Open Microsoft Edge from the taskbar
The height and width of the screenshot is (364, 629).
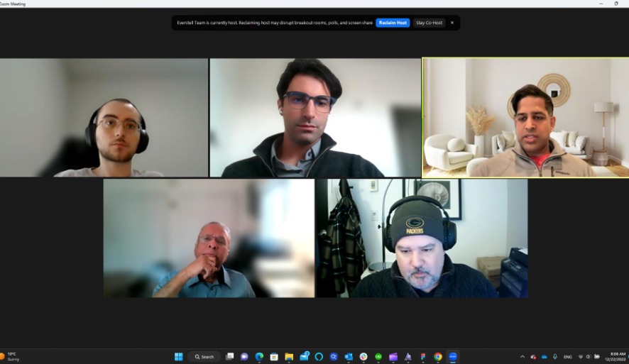click(x=259, y=356)
